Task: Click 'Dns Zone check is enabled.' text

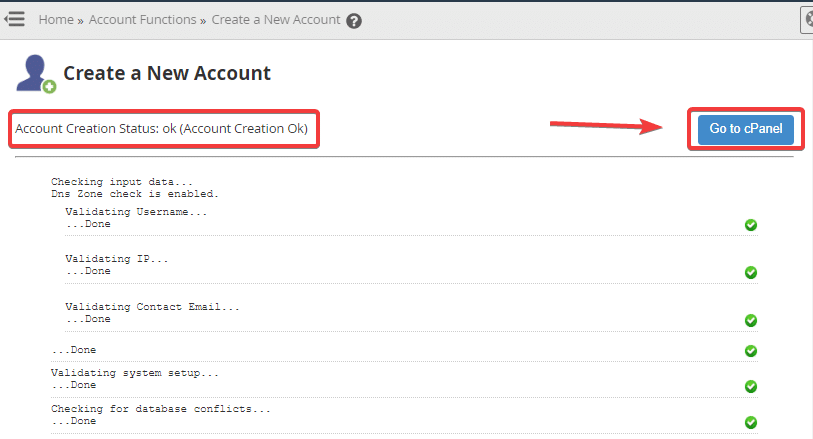Action: [134, 193]
